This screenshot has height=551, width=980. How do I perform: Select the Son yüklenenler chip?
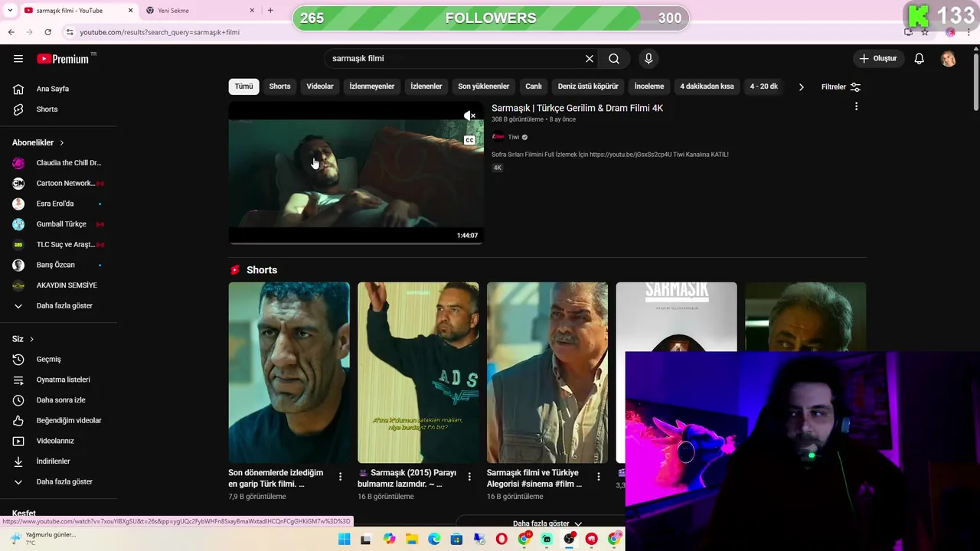484,86
